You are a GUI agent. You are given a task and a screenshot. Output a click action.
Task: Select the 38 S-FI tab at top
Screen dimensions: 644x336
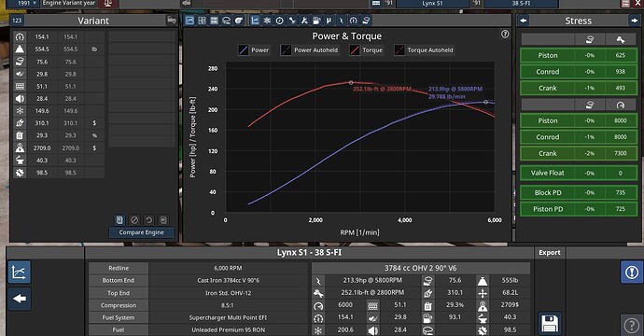click(x=521, y=4)
